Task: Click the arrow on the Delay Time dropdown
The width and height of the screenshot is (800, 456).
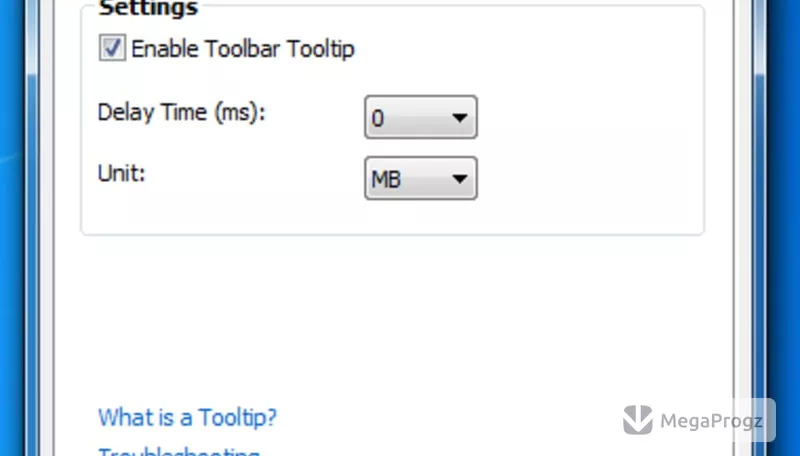Action: (460, 118)
